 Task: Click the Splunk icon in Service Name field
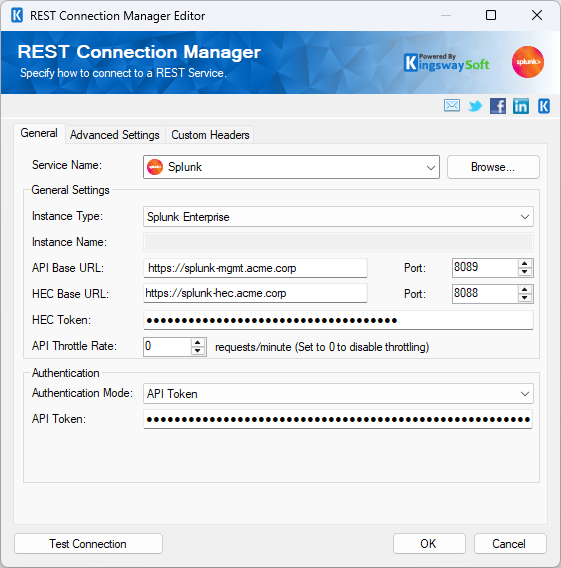(x=155, y=167)
